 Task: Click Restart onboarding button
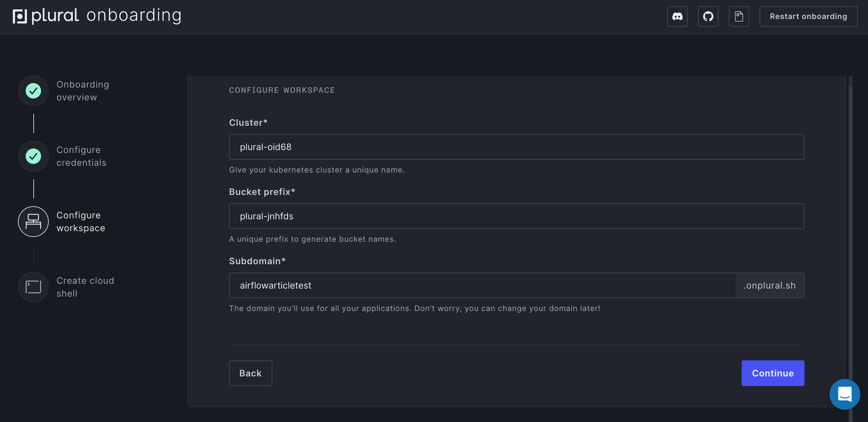tap(808, 16)
